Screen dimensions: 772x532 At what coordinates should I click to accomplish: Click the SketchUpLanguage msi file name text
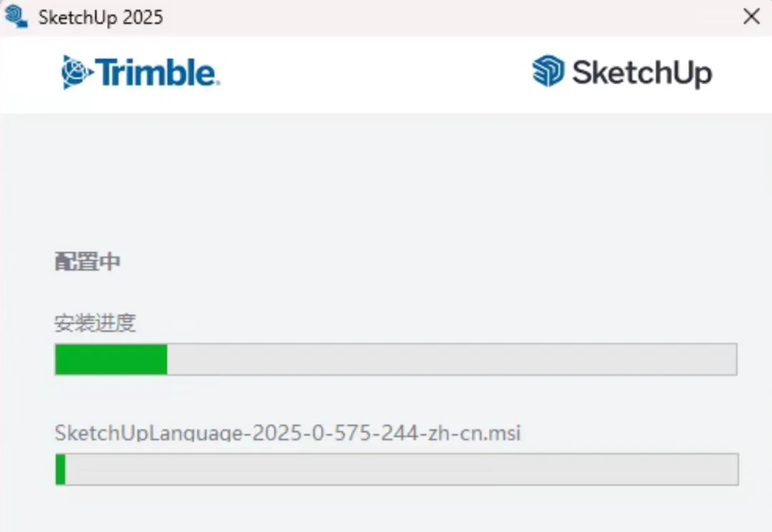(x=287, y=432)
